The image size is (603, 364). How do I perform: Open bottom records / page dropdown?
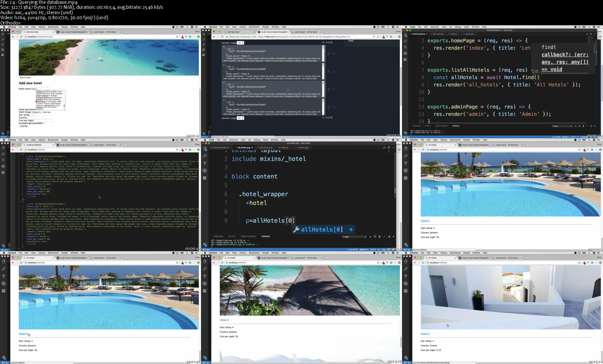point(240,118)
